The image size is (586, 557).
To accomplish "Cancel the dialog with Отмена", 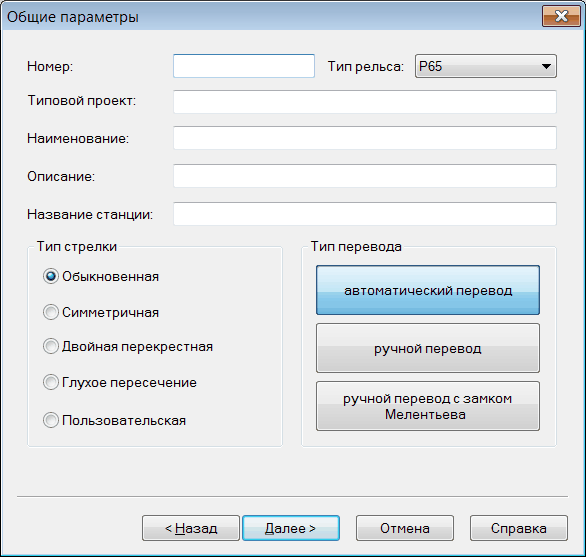I will pyautogui.click(x=405, y=528).
